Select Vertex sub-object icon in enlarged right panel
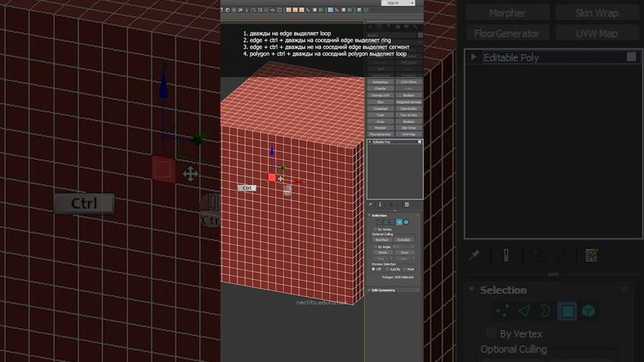The image size is (644, 362). click(502, 310)
